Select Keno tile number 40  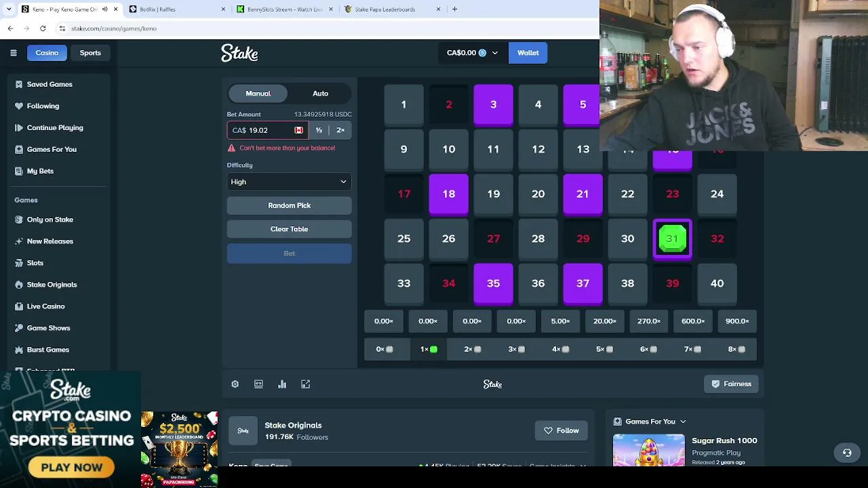717,284
